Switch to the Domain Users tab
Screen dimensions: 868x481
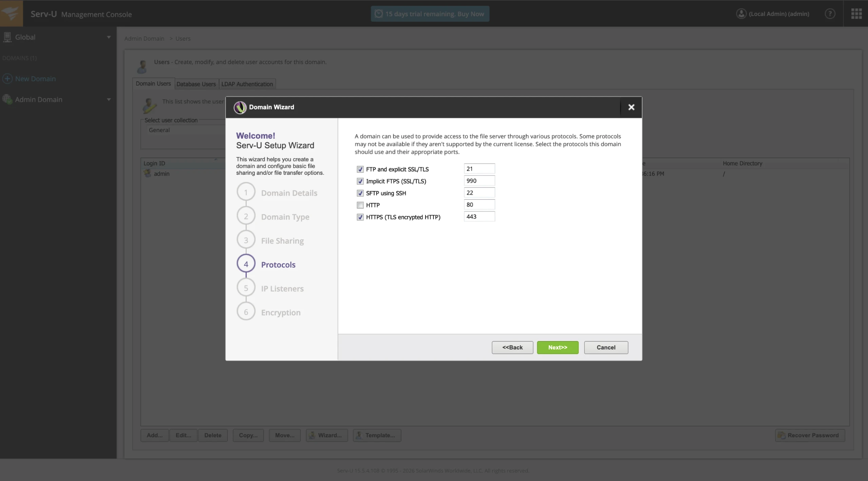(153, 84)
